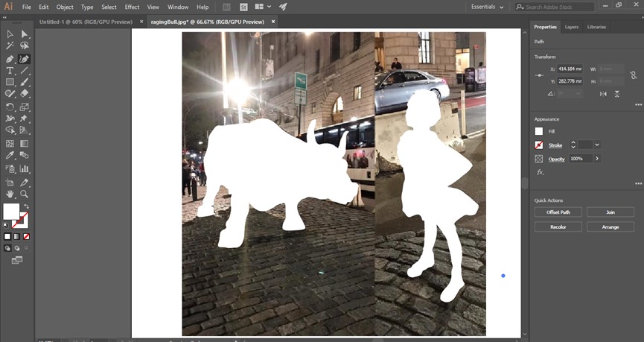Select the Perspective Grid tool
Image resolution: width=644 pixels, height=342 pixels.
point(25,130)
